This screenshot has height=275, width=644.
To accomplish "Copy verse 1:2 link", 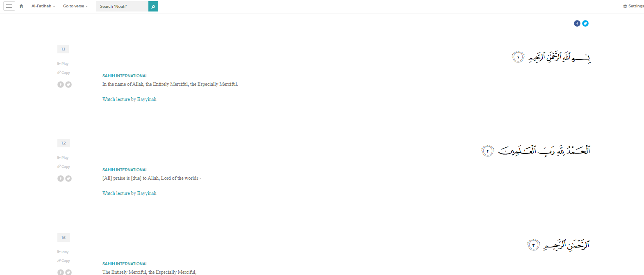I will (64, 167).
